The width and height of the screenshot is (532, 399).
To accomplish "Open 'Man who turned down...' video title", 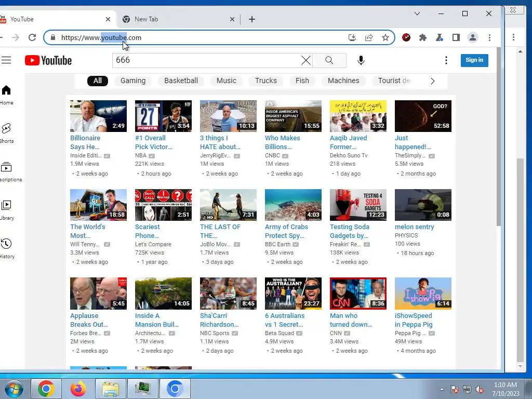I will 351,320.
